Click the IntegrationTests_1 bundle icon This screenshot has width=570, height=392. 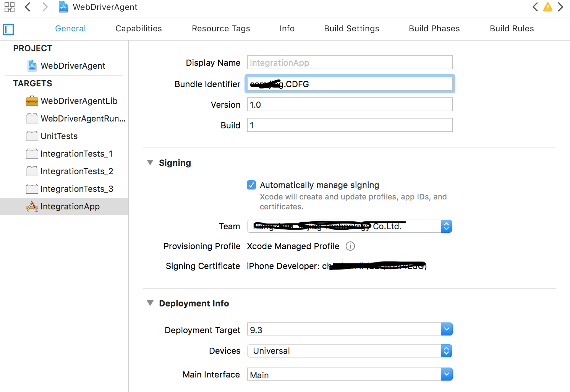pos(32,154)
